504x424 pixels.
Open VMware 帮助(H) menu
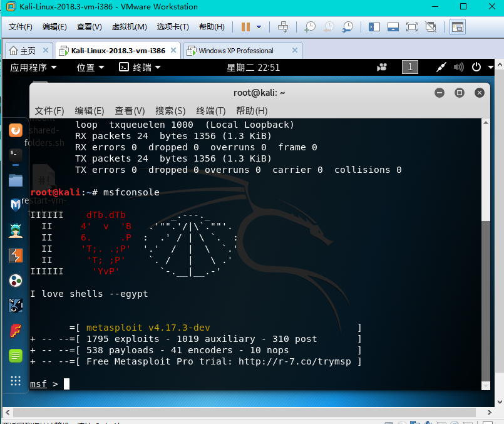(212, 27)
